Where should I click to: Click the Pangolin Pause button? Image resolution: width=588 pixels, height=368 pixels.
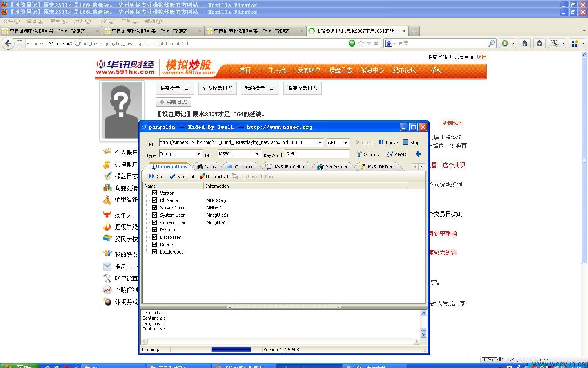(388, 143)
